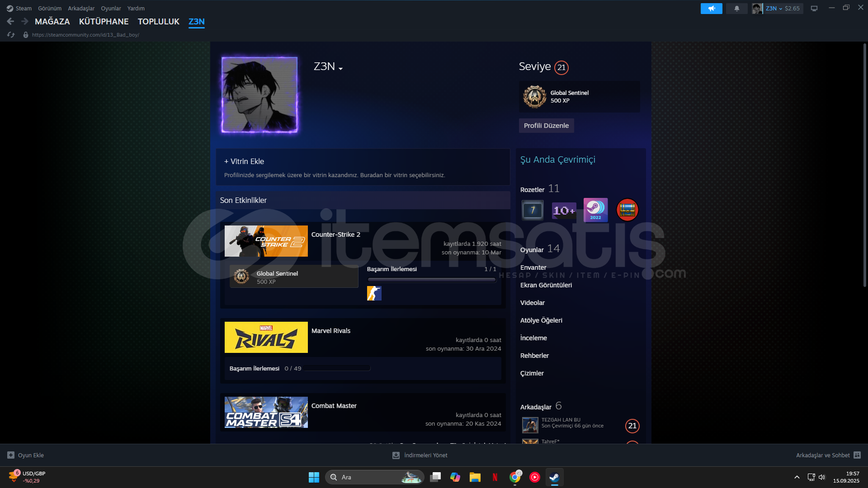This screenshot has height=488, width=868.
Task: Open the Çizimler link
Action: pyautogui.click(x=532, y=373)
